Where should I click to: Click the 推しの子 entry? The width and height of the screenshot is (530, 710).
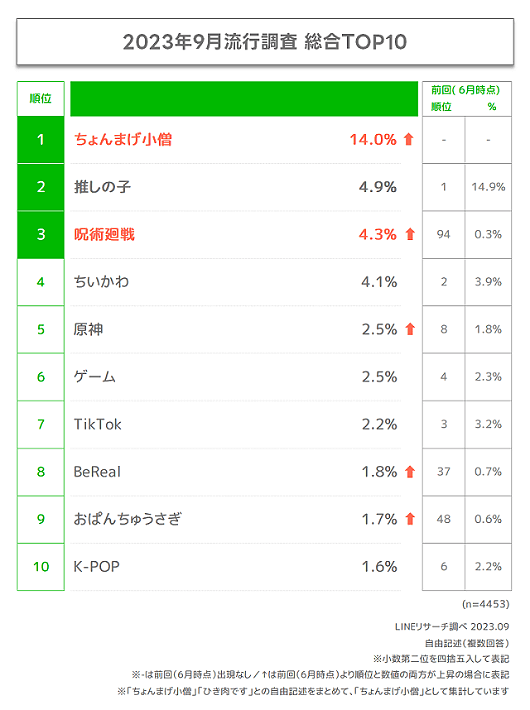pos(102,187)
